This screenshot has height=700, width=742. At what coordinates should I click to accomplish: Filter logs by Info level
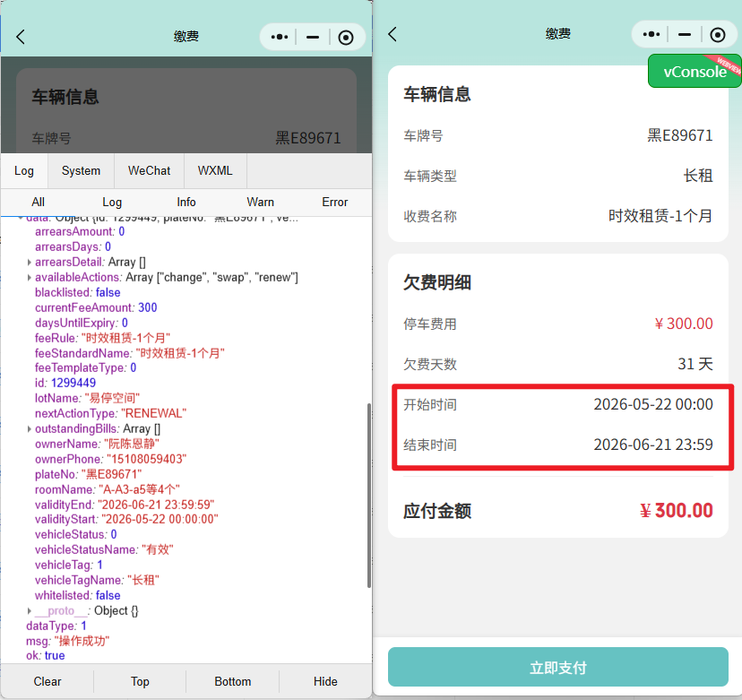pyautogui.click(x=186, y=202)
